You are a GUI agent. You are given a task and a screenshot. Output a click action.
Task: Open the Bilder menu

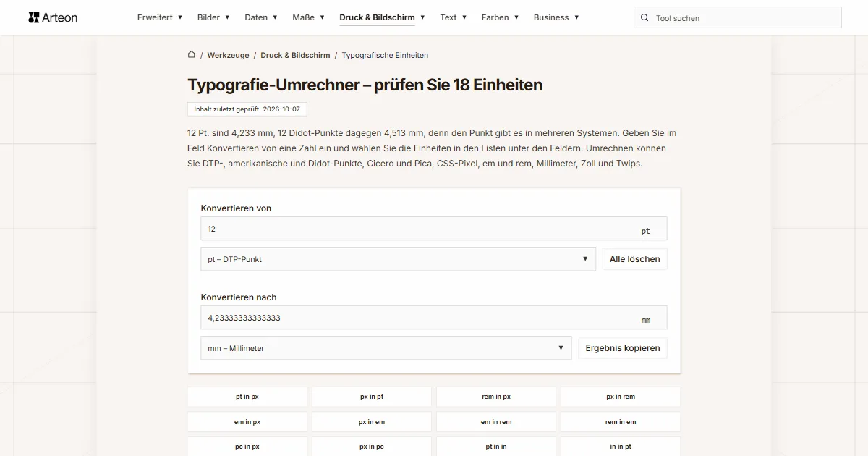(x=213, y=17)
